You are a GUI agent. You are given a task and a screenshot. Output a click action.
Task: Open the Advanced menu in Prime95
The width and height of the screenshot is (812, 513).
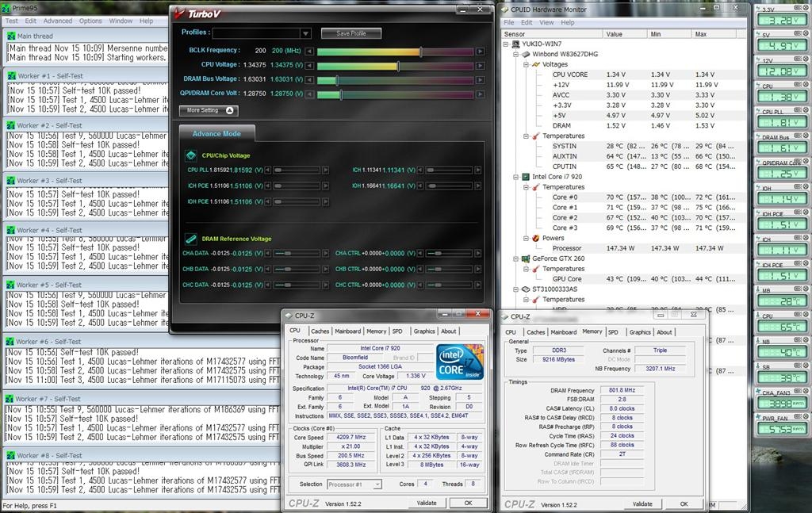[x=57, y=21]
